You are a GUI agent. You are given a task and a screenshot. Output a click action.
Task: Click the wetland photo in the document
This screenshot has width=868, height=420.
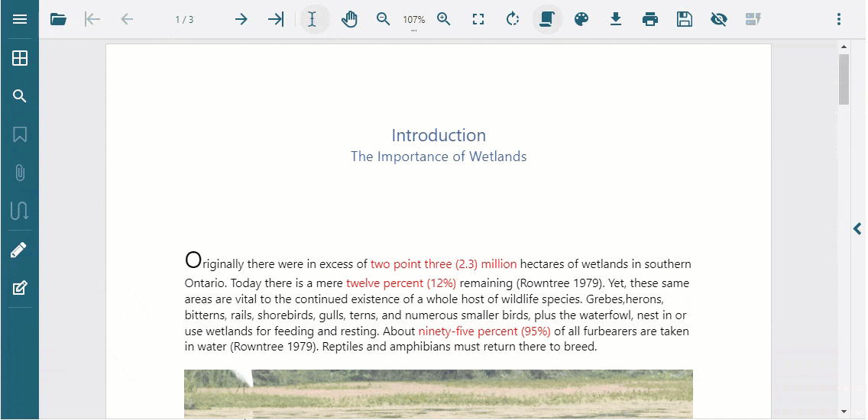click(439, 395)
